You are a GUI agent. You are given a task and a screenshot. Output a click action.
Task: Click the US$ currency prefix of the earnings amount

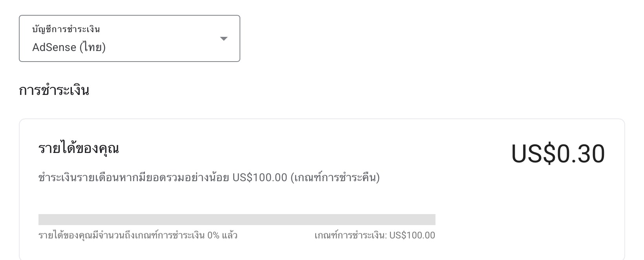(x=533, y=154)
